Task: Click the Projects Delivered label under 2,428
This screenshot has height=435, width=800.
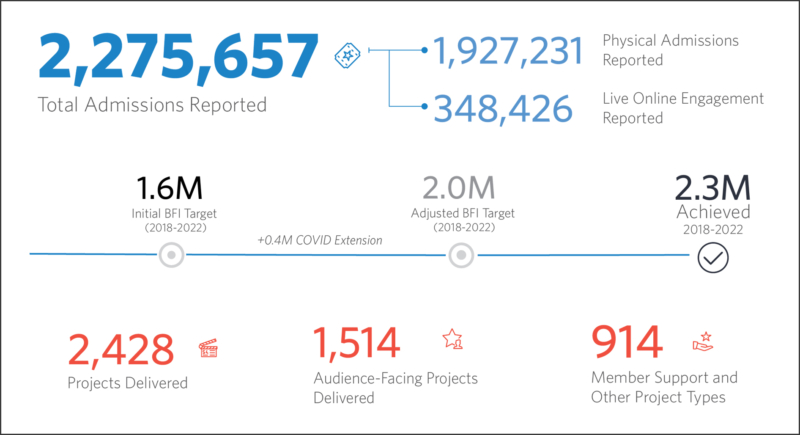Action: coord(127,382)
